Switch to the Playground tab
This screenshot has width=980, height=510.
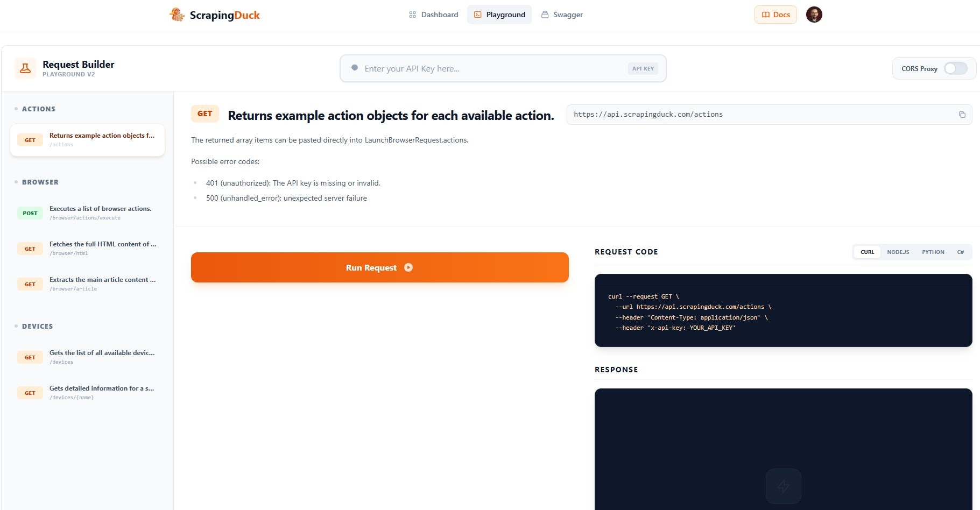[499, 15]
